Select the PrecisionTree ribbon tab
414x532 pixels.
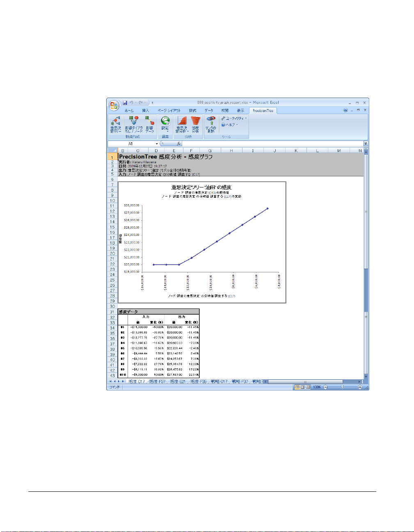point(263,111)
